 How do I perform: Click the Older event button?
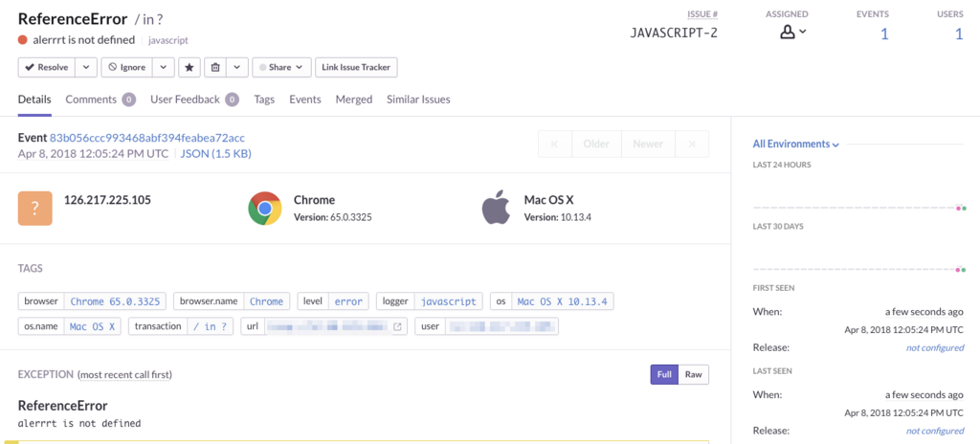(596, 144)
